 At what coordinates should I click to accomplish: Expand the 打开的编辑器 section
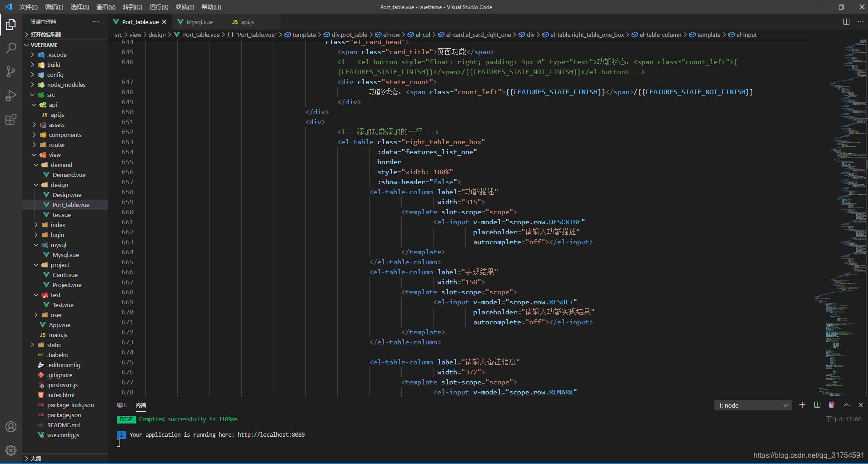pos(65,35)
